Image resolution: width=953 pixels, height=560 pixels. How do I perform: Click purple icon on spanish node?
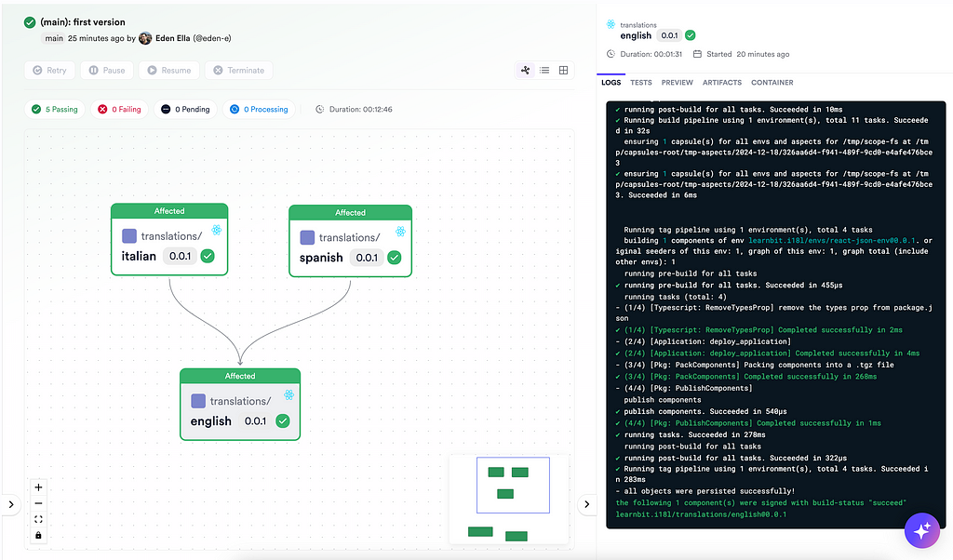pyautogui.click(x=307, y=237)
